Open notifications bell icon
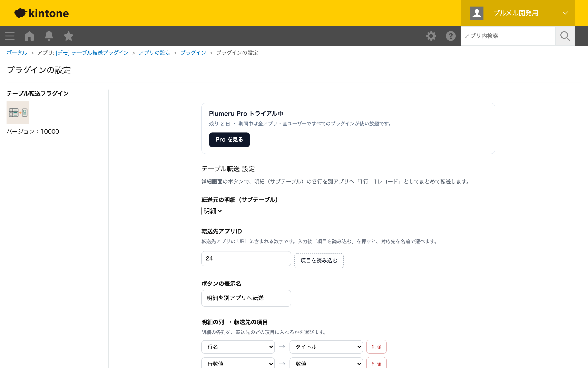The image size is (588, 368). (49, 36)
